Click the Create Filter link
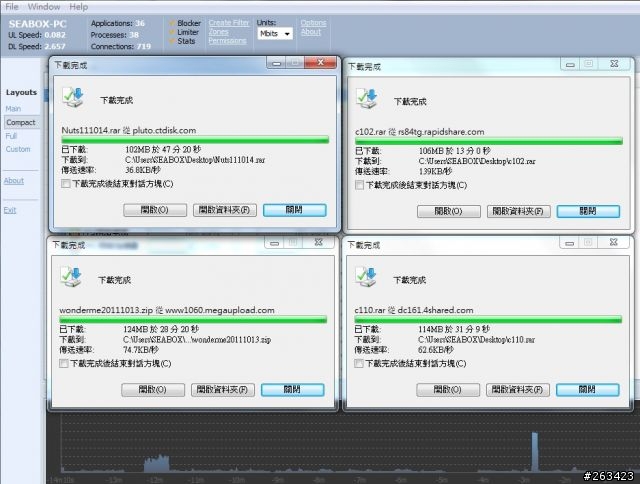This screenshot has width=640, height=484. pyautogui.click(x=229, y=23)
